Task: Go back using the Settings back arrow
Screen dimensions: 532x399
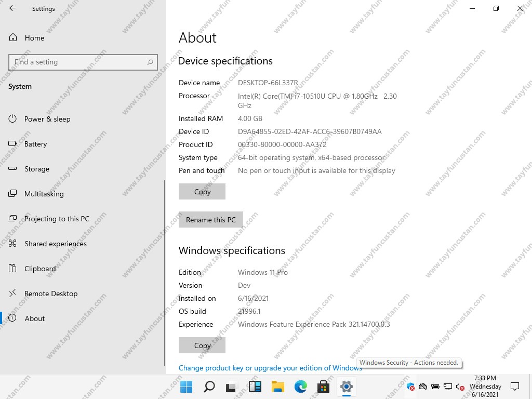Action: [x=12, y=8]
